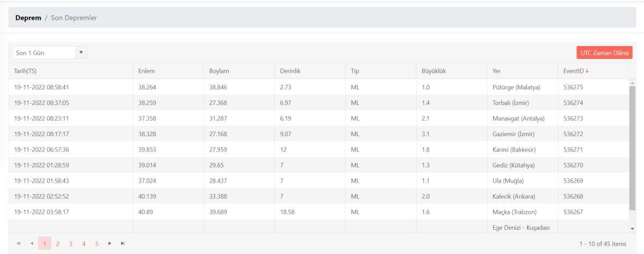Sort by the Derinlik column header
Screen dimensions: 644x254
290,71
